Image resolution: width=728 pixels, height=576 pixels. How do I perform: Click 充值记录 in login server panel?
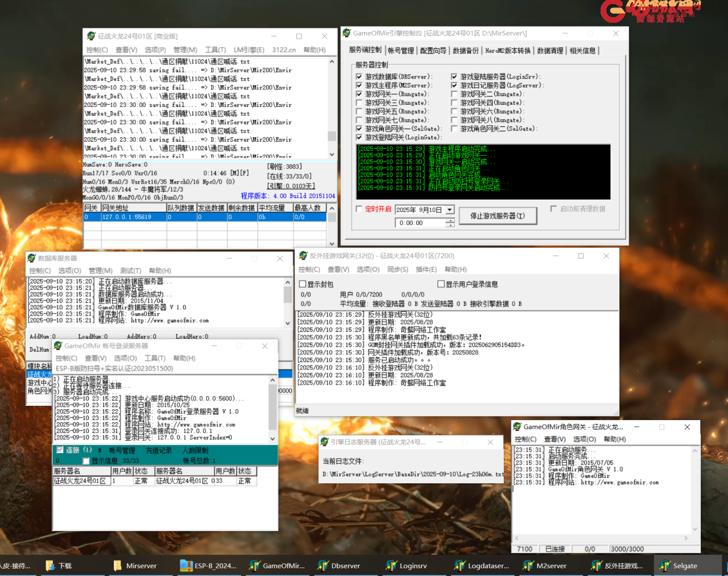point(159,450)
